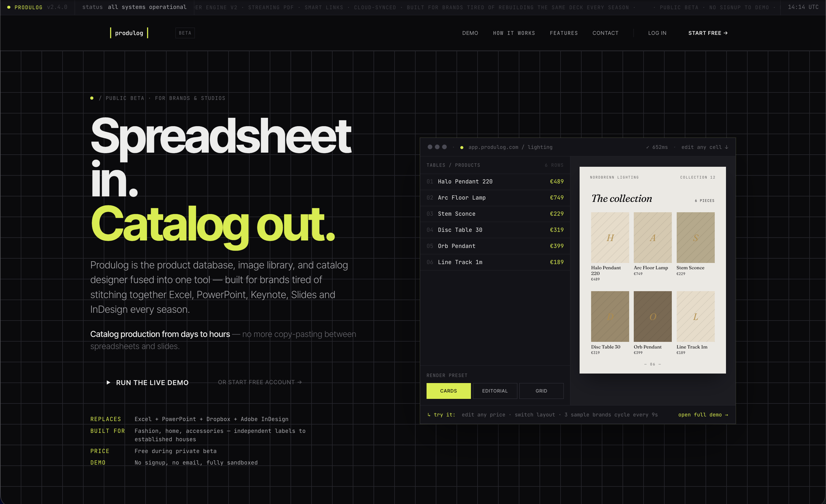Edit the €399 price cell
Image resolution: width=826 pixels, height=504 pixels.
coord(557,246)
